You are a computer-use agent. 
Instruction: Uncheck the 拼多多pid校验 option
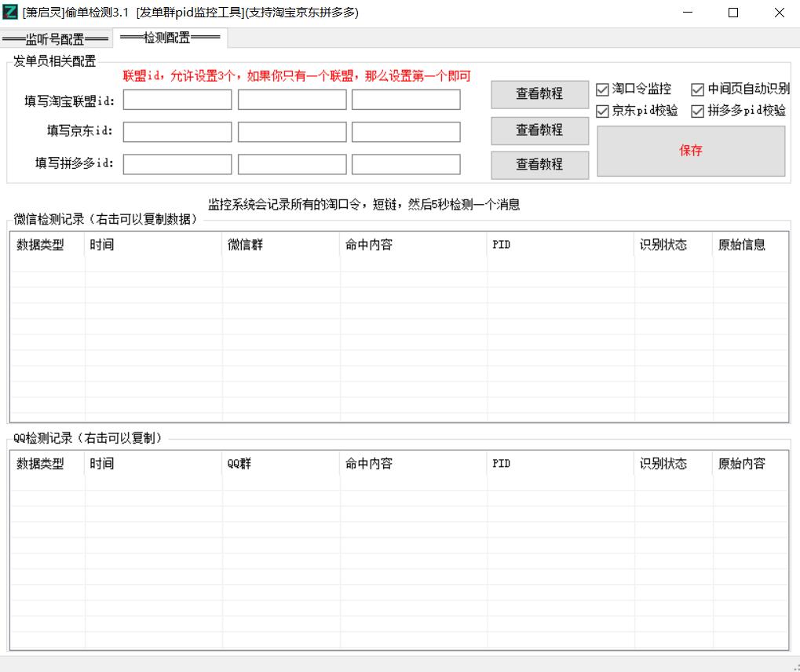pyautogui.click(x=698, y=111)
